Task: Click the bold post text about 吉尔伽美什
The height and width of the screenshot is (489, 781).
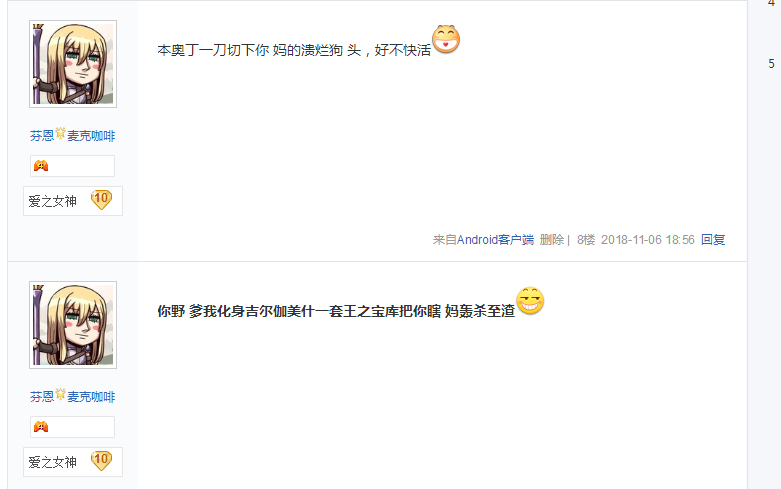Action: 336,311
